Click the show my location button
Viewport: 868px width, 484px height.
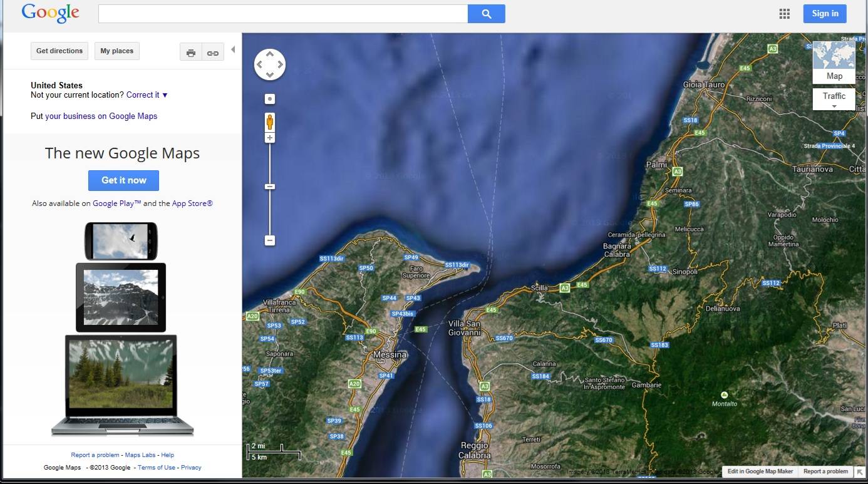coord(270,99)
